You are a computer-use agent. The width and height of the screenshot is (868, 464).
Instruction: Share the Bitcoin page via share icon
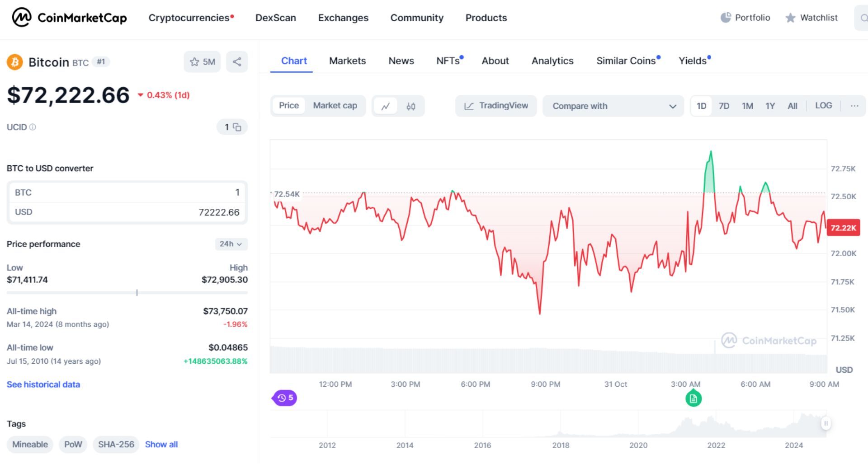click(x=237, y=61)
